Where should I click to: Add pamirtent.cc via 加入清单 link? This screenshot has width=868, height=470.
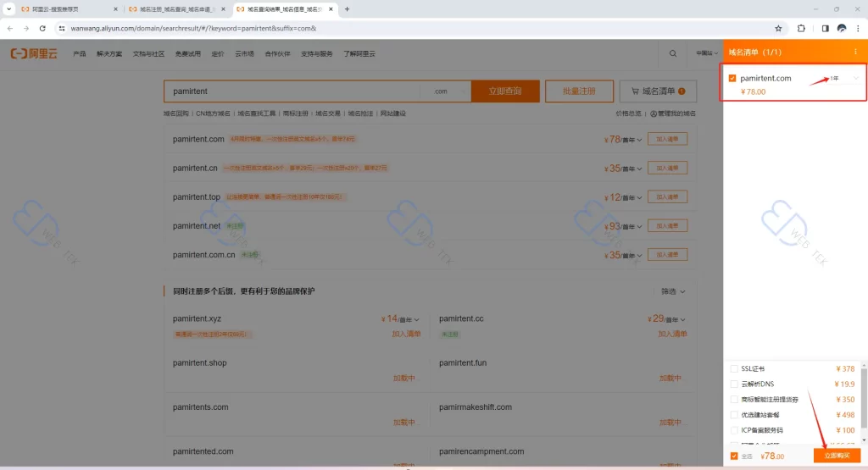point(672,334)
